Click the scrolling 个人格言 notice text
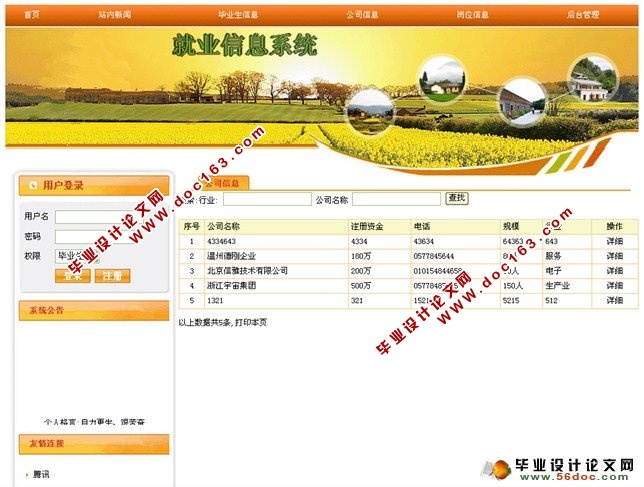Image resolution: width=644 pixels, height=487 pixels. 94,422
